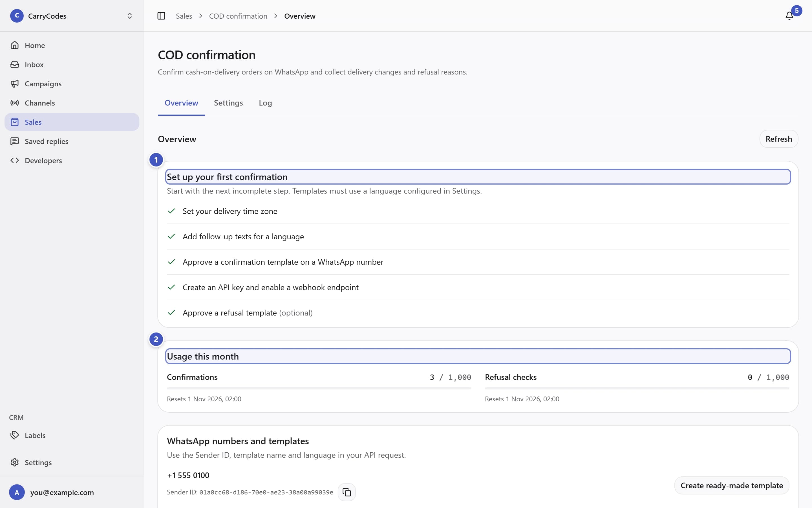Select 'Approve a confirmation template' step

(x=478, y=262)
